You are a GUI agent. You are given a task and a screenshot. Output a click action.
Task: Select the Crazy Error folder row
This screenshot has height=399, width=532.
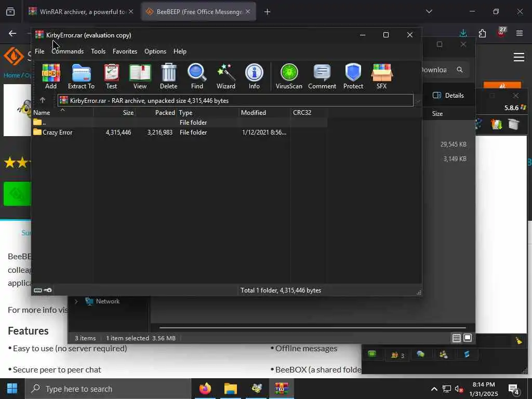click(x=180, y=132)
